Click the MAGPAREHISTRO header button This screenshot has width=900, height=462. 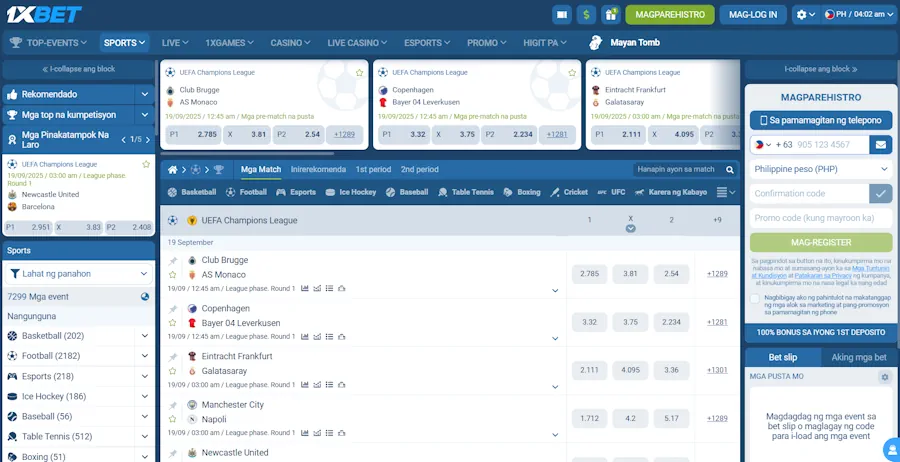(x=670, y=15)
